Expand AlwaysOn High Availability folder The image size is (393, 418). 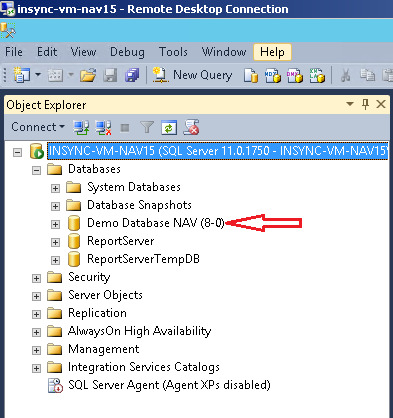coord(36,333)
